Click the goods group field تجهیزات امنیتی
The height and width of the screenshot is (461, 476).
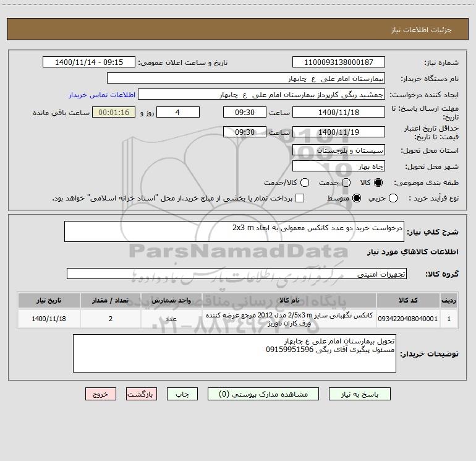tap(237, 274)
